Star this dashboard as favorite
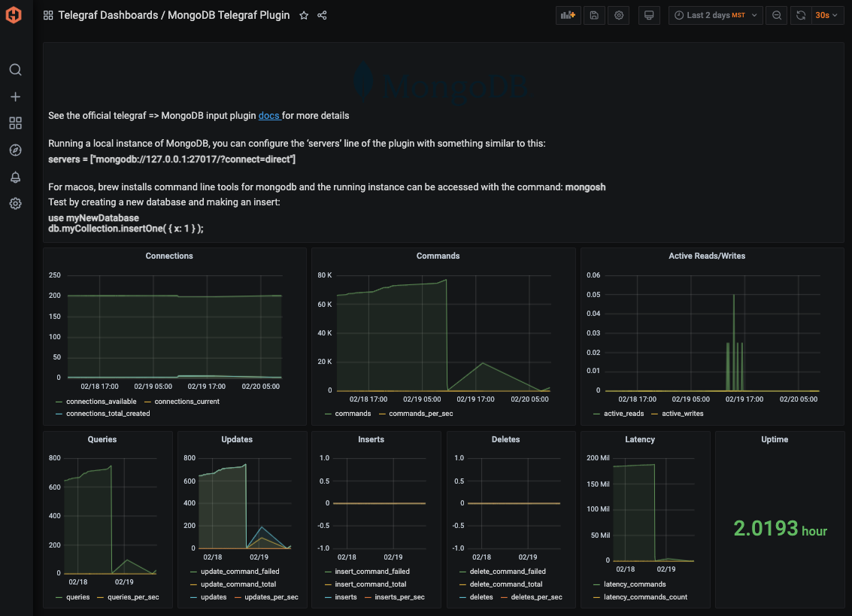Image resolution: width=852 pixels, height=616 pixels. click(x=304, y=15)
